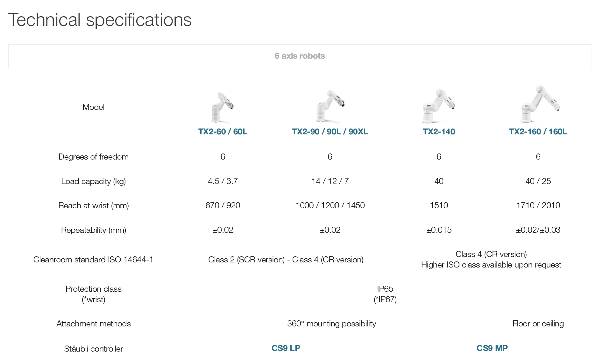
Task: Click the Load capacity (kg) row label
Action: (x=93, y=181)
